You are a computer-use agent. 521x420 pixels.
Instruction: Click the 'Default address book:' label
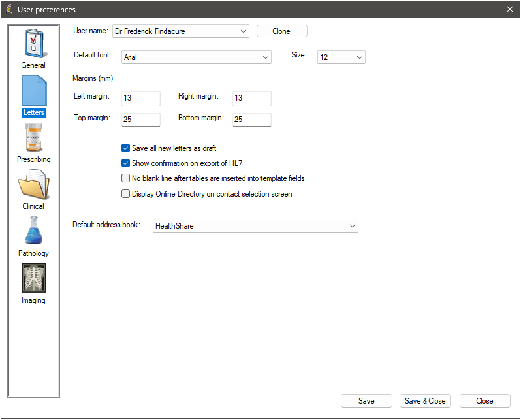(106, 225)
